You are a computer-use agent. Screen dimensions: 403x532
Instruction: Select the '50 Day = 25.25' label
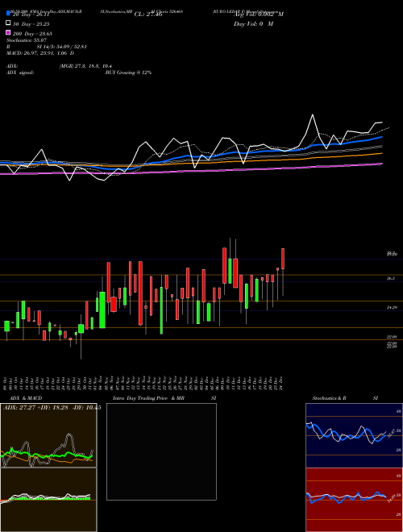[x=31, y=24]
